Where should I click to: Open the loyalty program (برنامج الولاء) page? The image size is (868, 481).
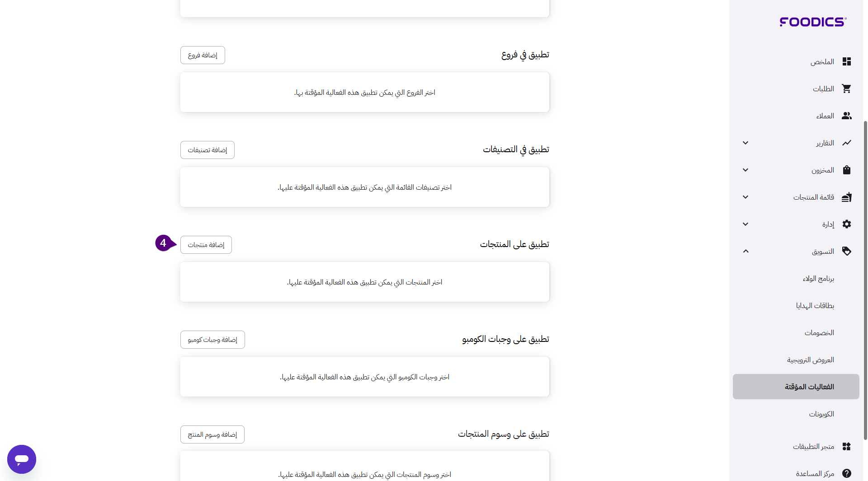(x=818, y=279)
